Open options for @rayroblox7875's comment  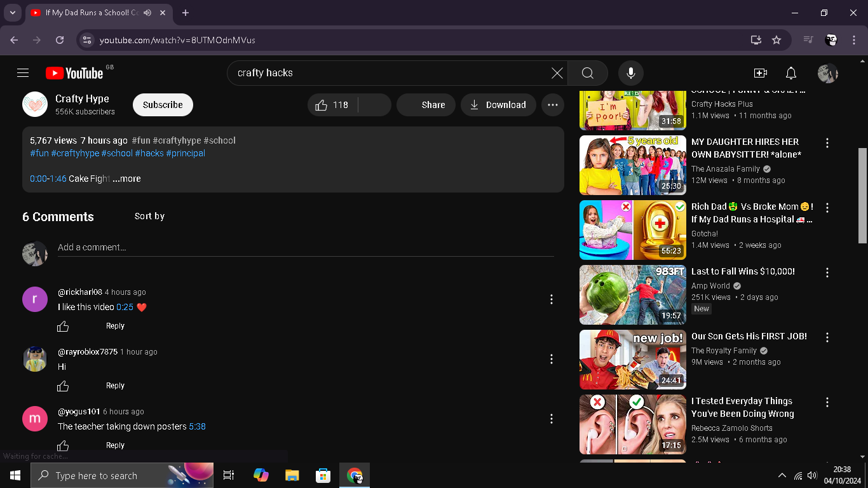(x=552, y=359)
